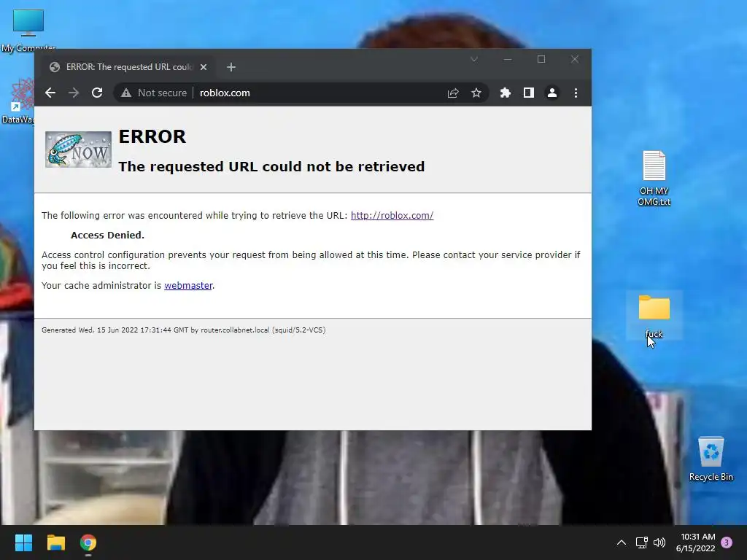747x560 pixels.
Task: Select the Recycle Bin icon
Action: point(711,459)
